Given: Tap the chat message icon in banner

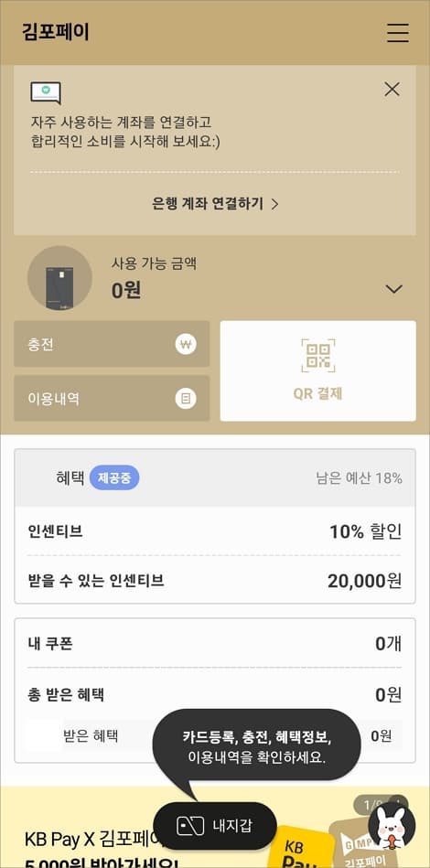Looking at the screenshot, I should (46, 93).
